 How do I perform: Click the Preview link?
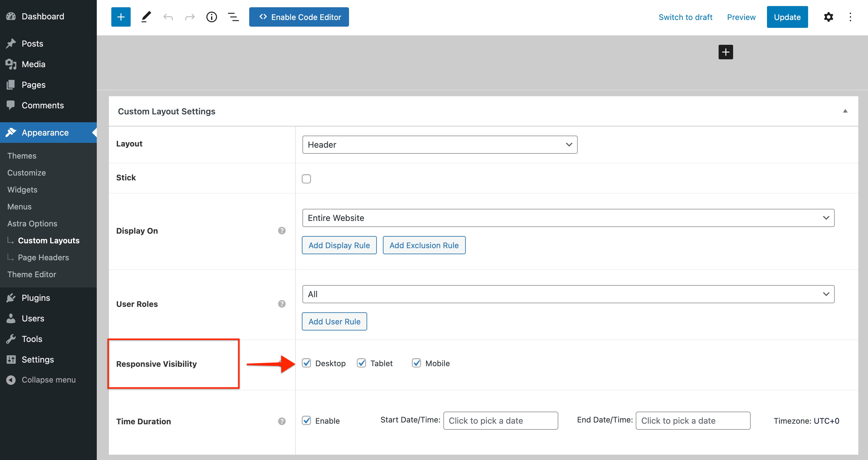[x=741, y=17]
